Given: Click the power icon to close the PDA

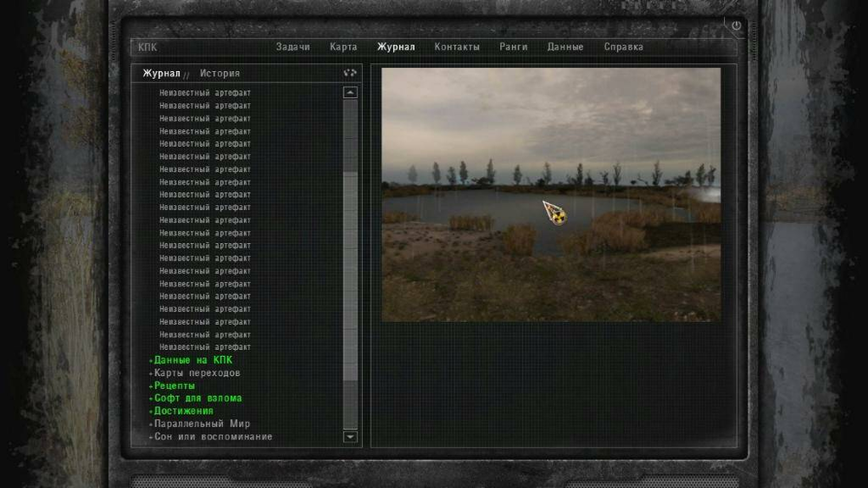Looking at the screenshot, I should click(x=736, y=25).
